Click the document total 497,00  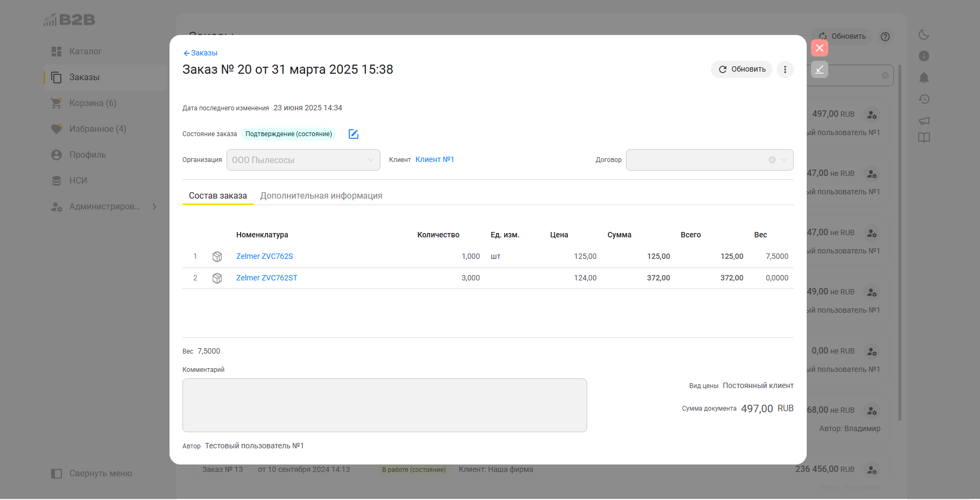pos(757,409)
